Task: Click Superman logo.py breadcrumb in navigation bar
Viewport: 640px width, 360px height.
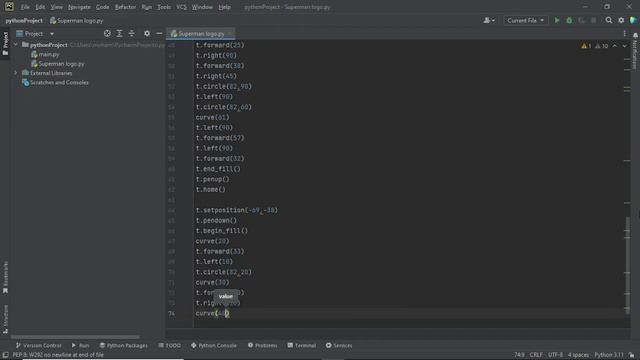Action: coord(77,20)
